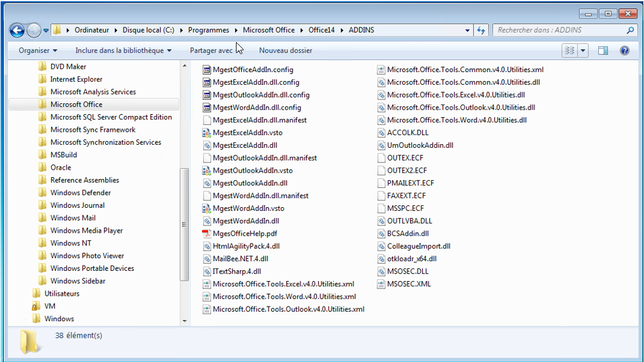Select the ACCOLK.DLL file

tap(407, 133)
